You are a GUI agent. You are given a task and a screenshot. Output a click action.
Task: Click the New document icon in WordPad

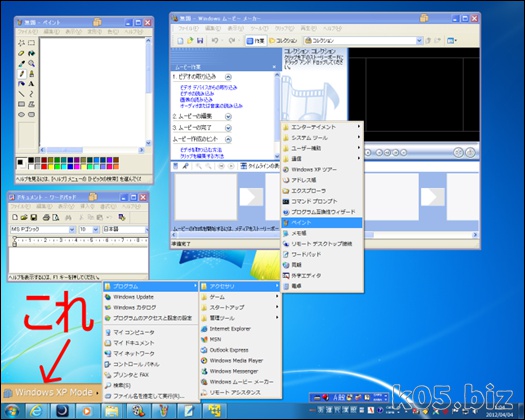pyautogui.click(x=15, y=217)
